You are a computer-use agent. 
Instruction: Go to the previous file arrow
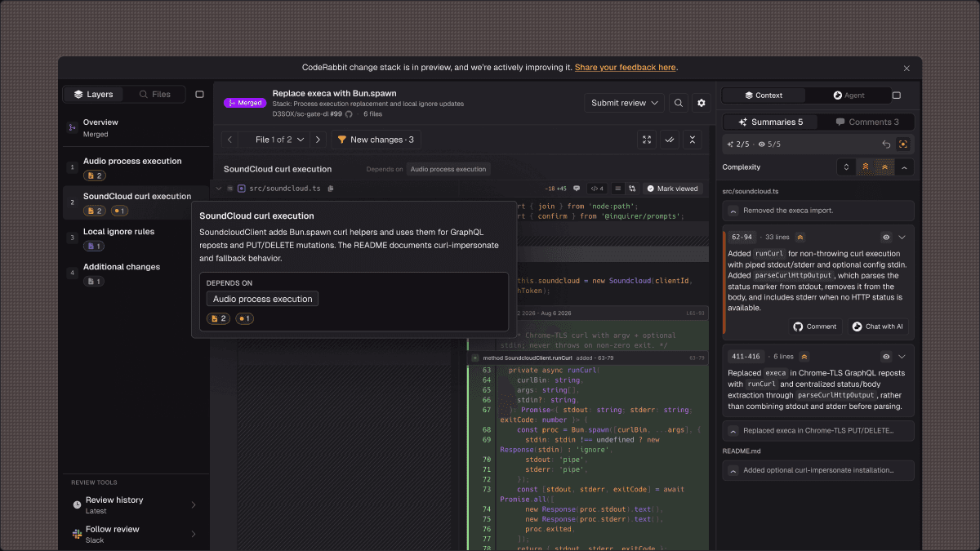(x=230, y=140)
